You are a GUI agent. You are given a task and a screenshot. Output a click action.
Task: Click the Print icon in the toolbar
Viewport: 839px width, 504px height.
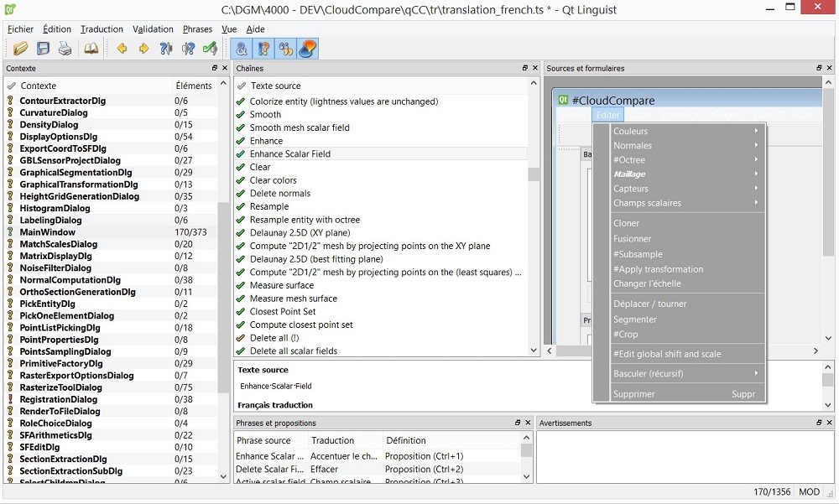click(65, 49)
